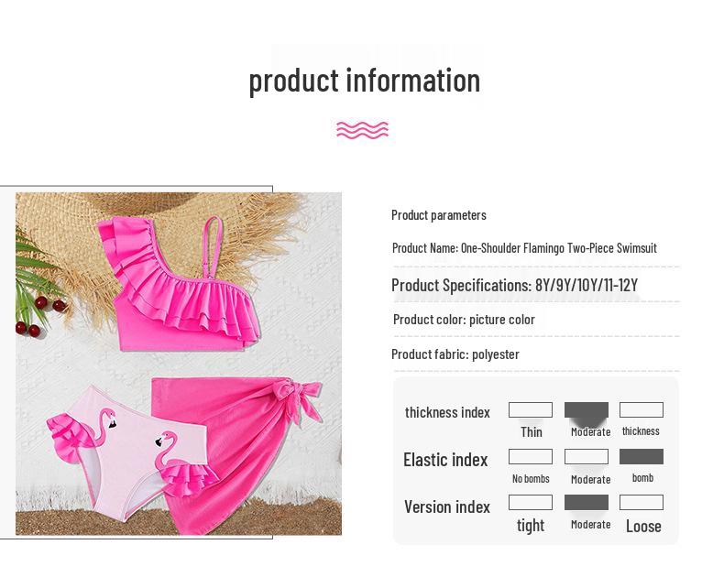The width and height of the screenshot is (724, 588).
Task: Click the Product Specifications size line
Action: pos(514,285)
